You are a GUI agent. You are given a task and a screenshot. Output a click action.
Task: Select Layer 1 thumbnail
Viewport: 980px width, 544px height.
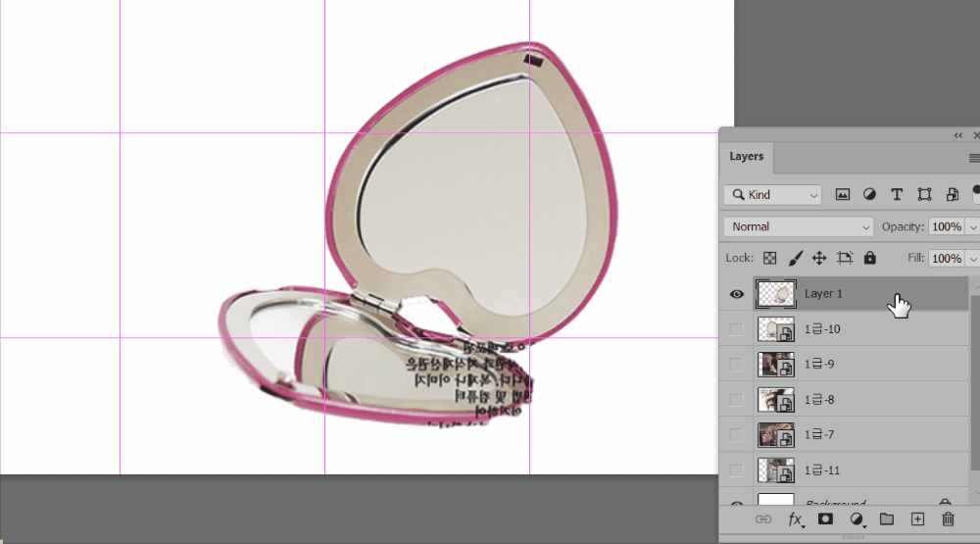tap(776, 294)
